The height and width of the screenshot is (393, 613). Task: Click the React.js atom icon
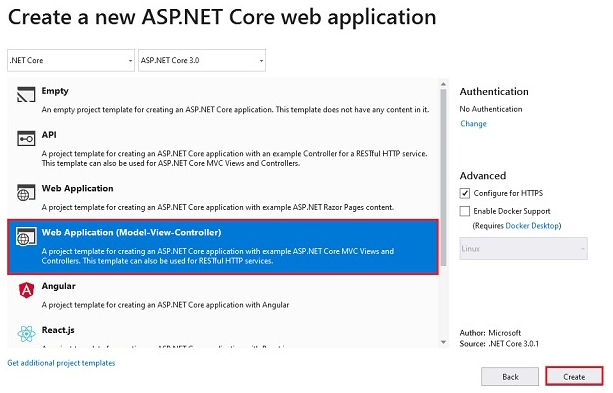[x=26, y=334]
